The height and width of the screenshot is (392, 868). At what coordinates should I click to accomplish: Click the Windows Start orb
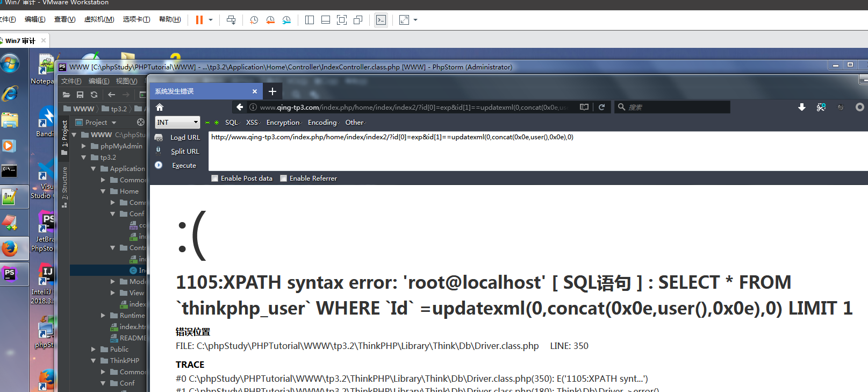(x=10, y=63)
